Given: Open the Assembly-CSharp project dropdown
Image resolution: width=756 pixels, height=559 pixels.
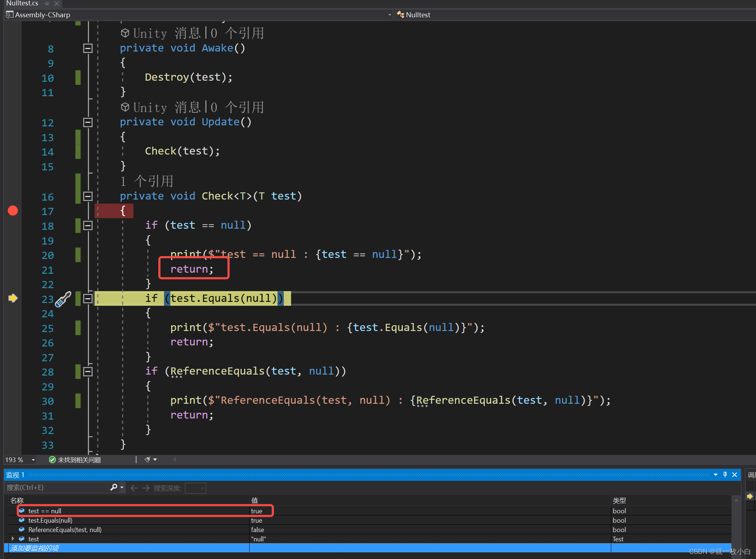Looking at the screenshot, I should click(390, 15).
